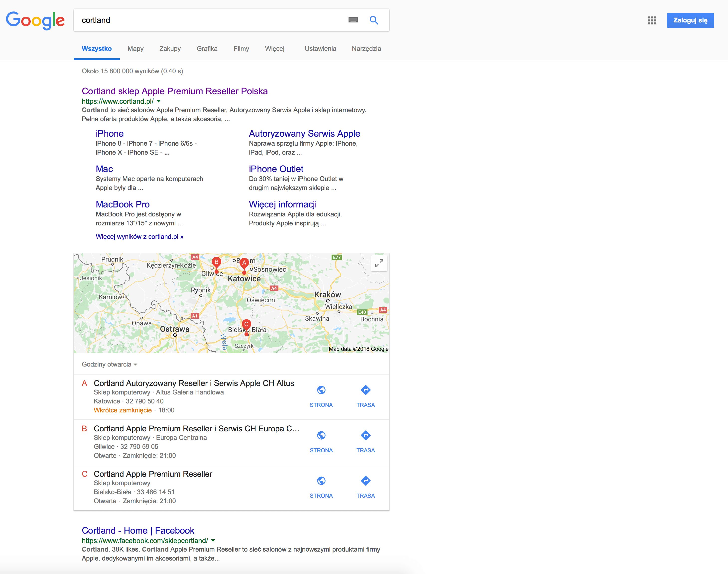Expand dropdown arrow next to Facebook URL

pyautogui.click(x=213, y=540)
